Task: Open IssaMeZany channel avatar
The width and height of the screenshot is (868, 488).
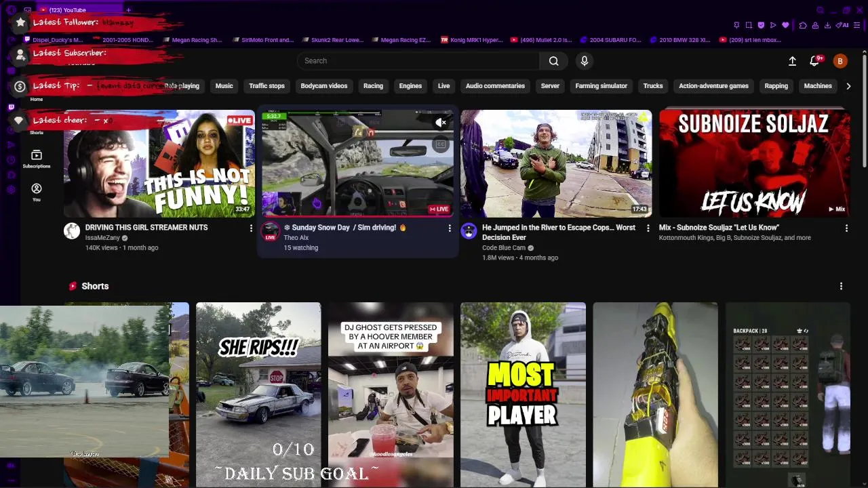Action: coord(72,231)
